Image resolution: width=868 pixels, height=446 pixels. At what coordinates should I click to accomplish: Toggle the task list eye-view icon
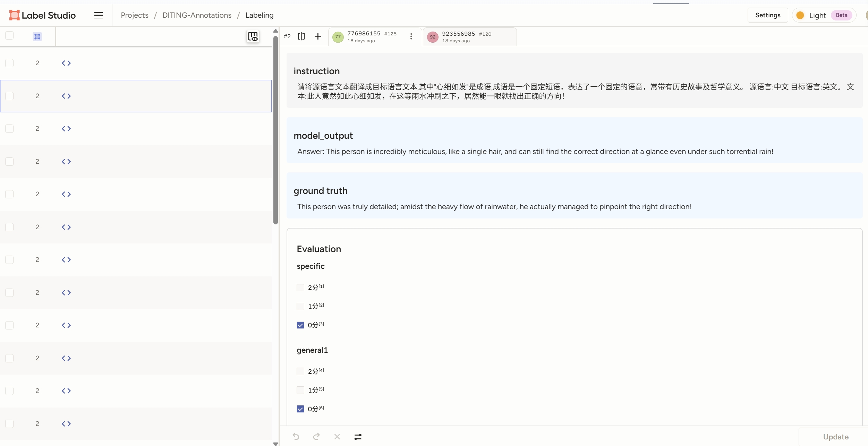(253, 36)
